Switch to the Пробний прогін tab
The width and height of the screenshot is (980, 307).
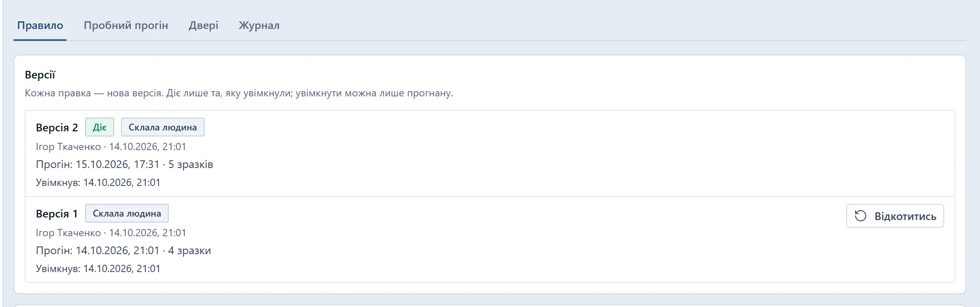coord(126,26)
